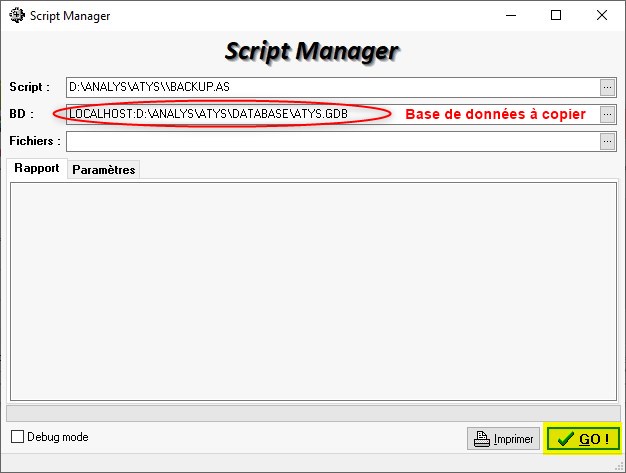
Task: Switch to the Rapport tab
Action: tap(37, 168)
